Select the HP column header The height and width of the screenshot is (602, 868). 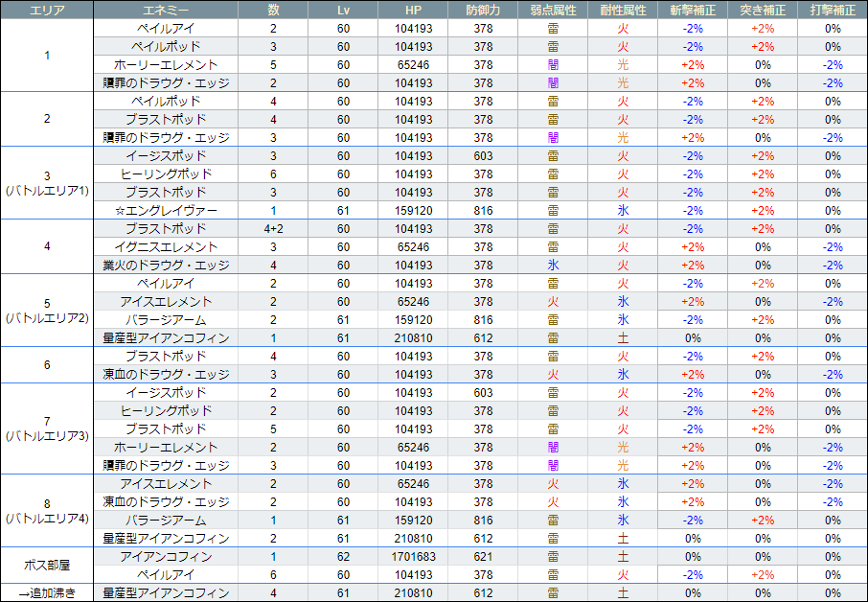(412, 10)
